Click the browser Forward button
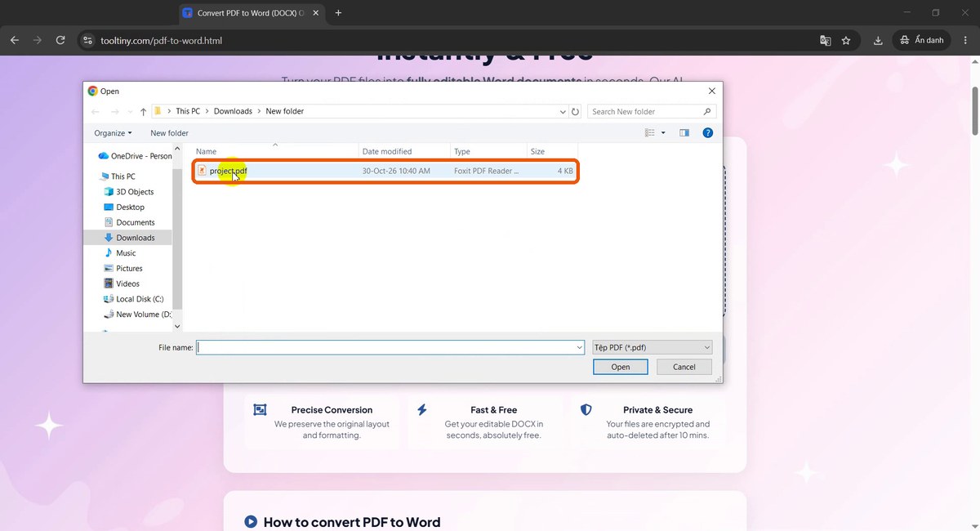The height and width of the screenshot is (531, 980). (x=37, y=40)
